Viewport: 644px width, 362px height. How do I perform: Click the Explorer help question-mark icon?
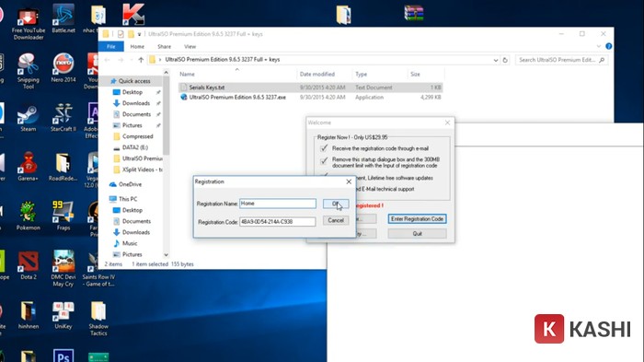[609, 46]
